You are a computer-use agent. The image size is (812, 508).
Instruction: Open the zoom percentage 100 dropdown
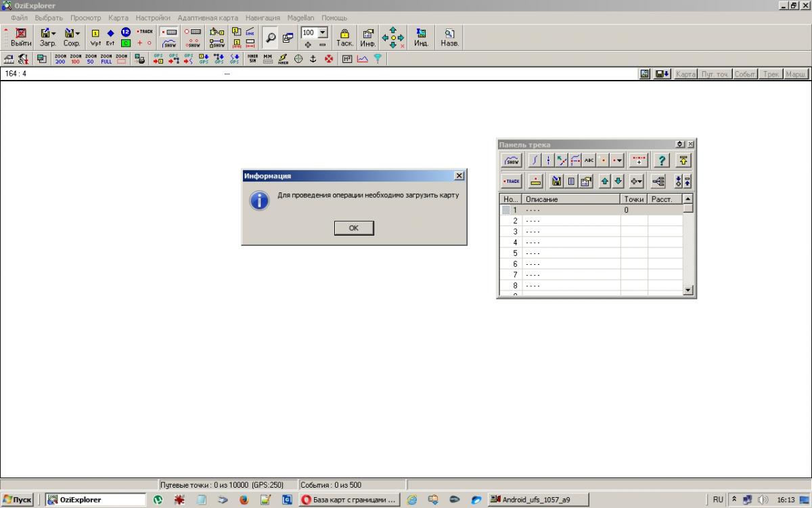click(x=323, y=33)
